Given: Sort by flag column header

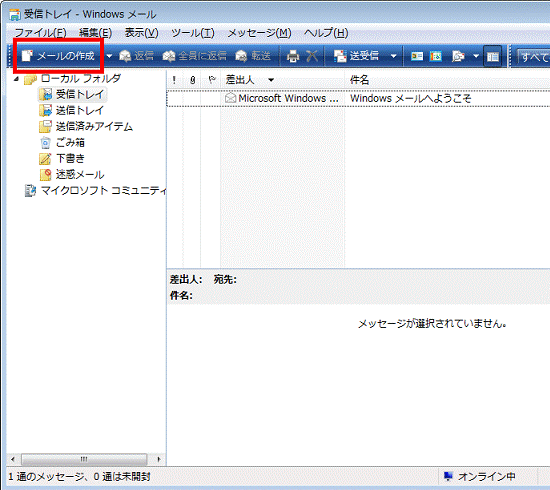Looking at the screenshot, I should 212,80.
